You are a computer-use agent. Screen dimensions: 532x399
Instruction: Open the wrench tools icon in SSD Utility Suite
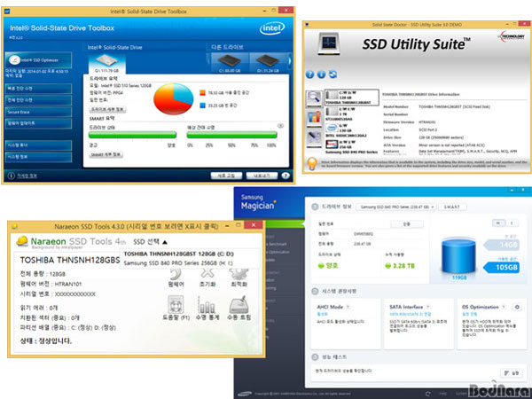click(x=314, y=139)
